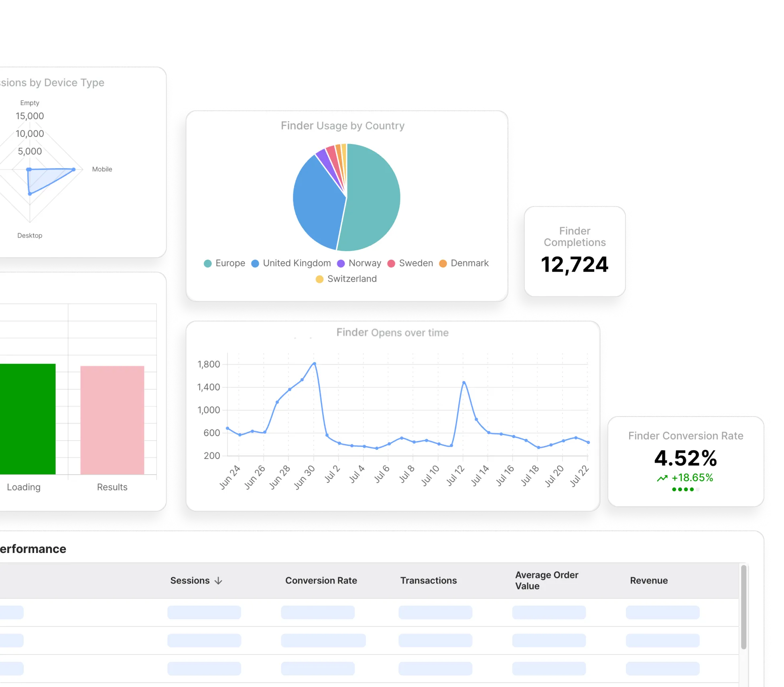
Task: Click the Mobile point on radar chart
Action: pyautogui.click(x=74, y=169)
